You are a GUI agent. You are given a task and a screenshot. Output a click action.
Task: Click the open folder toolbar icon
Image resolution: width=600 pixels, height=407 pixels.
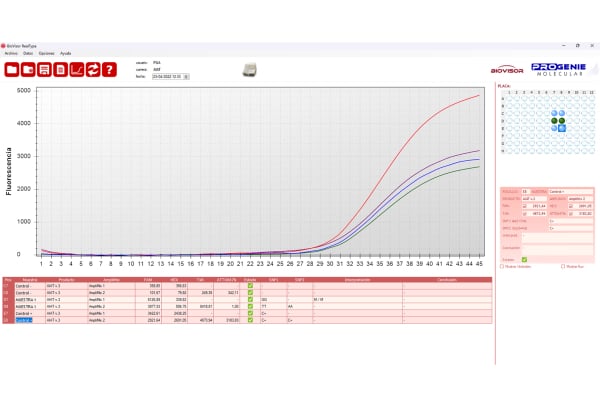(13, 70)
